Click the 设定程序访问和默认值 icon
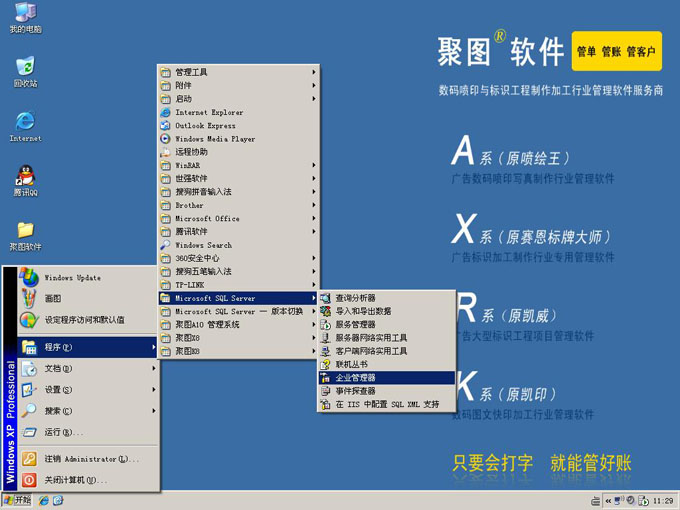This screenshot has height=510, width=680. click(x=29, y=320)
